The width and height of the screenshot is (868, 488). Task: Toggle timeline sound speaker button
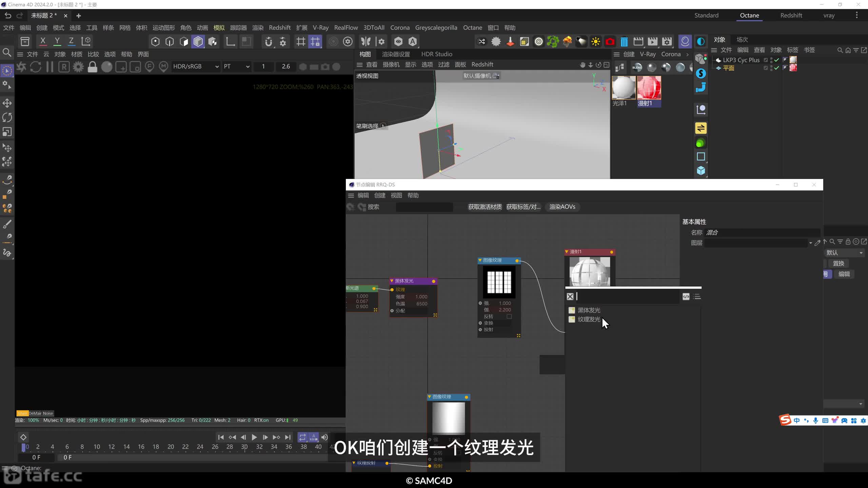tap(324, 438)
